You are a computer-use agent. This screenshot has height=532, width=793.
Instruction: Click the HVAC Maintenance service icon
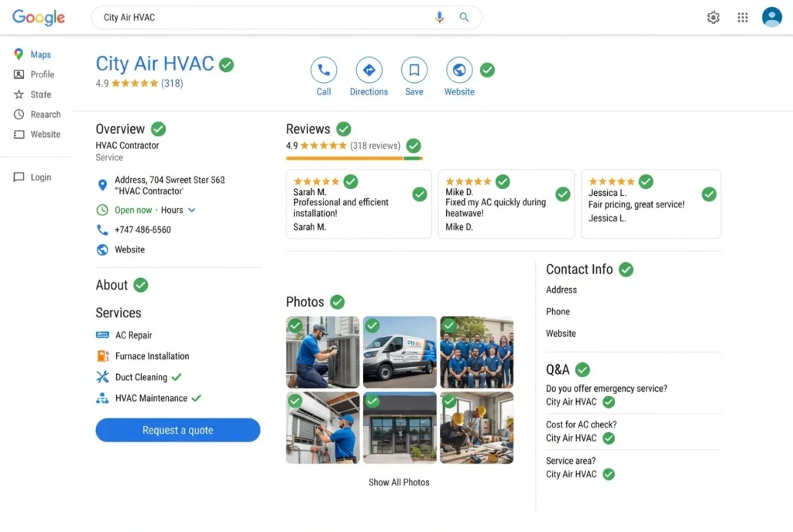[102, 398]
